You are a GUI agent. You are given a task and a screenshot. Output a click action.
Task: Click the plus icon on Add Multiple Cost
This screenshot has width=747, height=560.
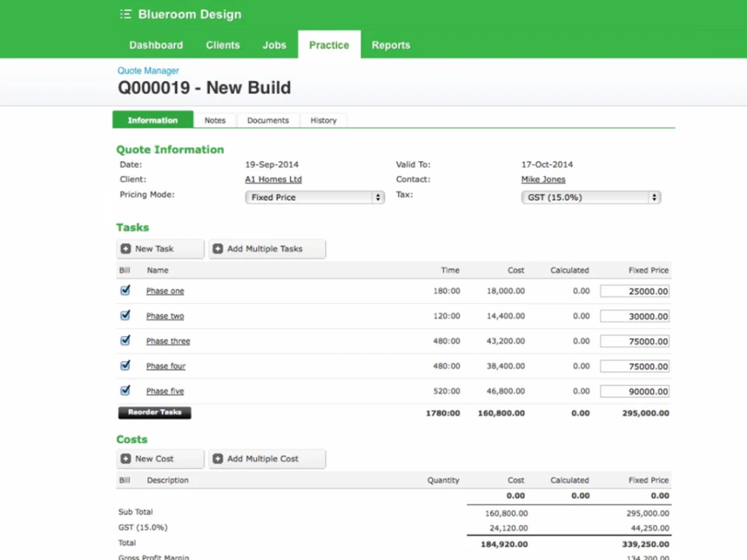(217, 458)
